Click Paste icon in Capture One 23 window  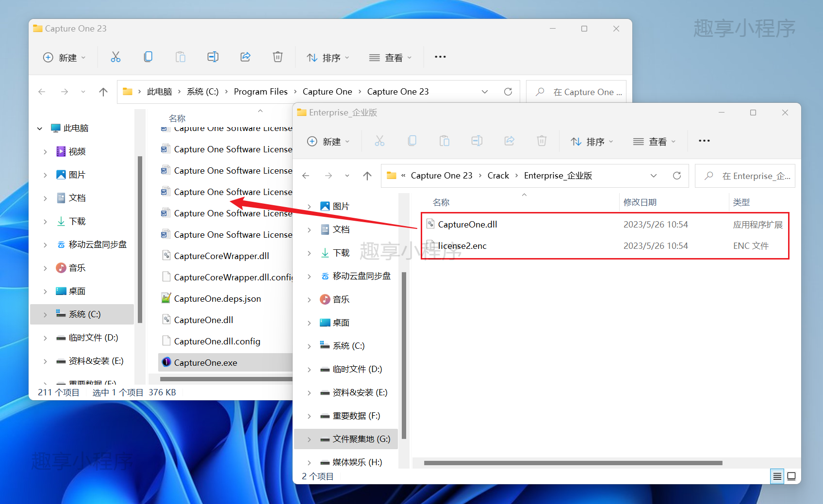pyautogui.click(x=181, y=57)
